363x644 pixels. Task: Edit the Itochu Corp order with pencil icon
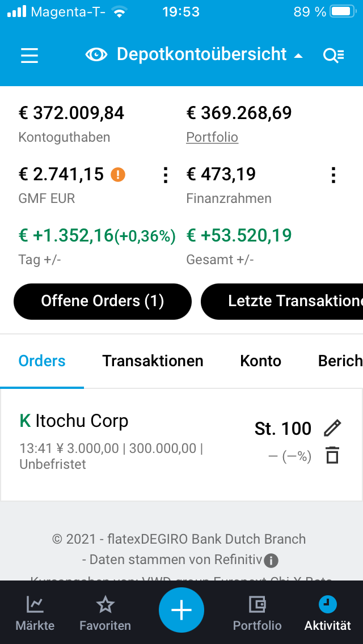[332, 428]
